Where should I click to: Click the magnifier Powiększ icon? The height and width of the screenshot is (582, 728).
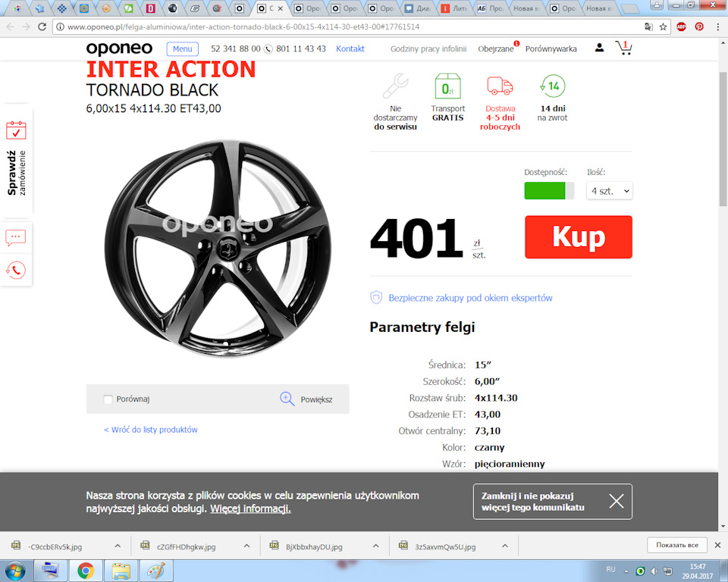(287, 399)
